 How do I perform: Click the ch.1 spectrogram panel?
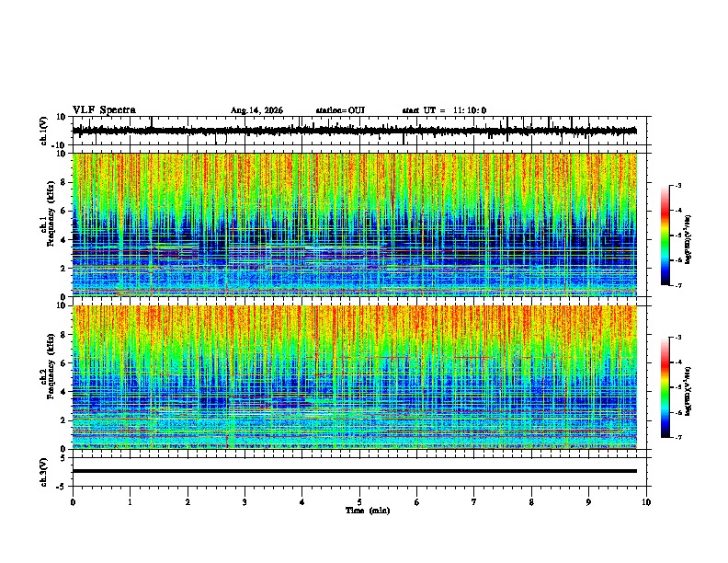coord(355,224)
